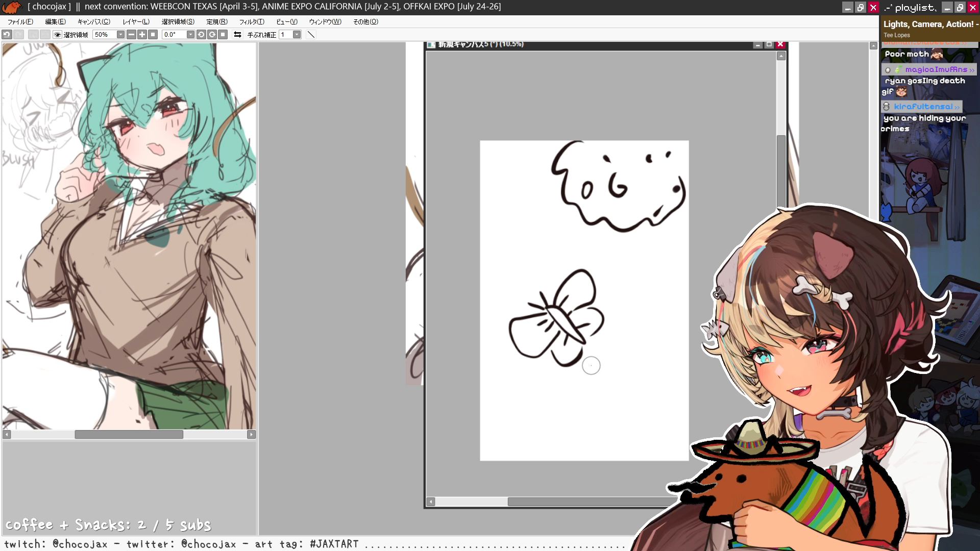Image resolution: width=980 pixels, height=551 pixels.
Task: Rotate canvas counterclockwise icon
Action: click(201, 35)
